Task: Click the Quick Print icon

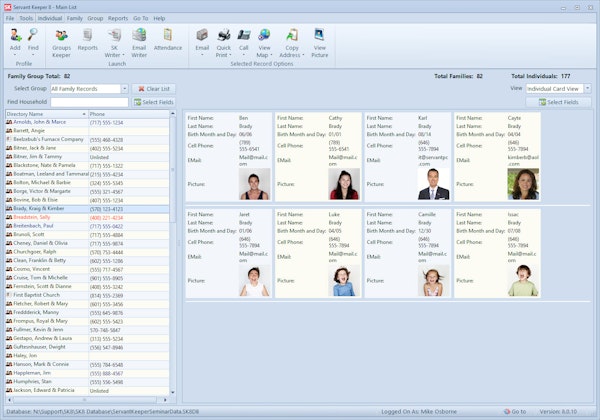Action: (x=224, y=36)
